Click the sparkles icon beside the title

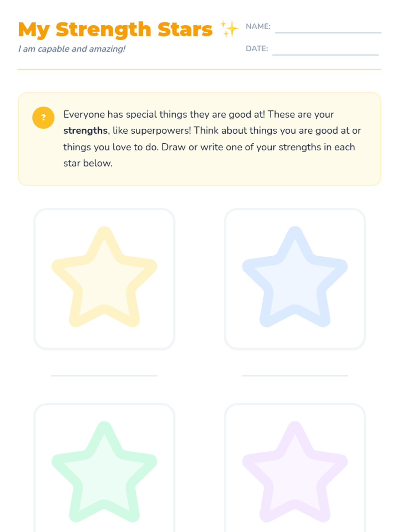[229, 29]
